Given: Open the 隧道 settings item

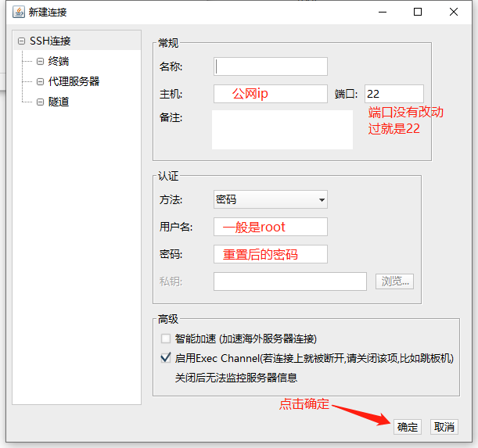Looking at the screenshot, I should coord(59,102).
